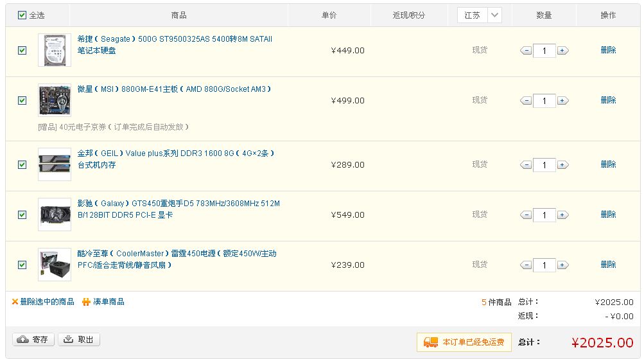Image resolution: width=644 pixels, height=359 pixels.
Task: Increase quantity of GEIL DDR3 memory
Action: tap(562, 165)
